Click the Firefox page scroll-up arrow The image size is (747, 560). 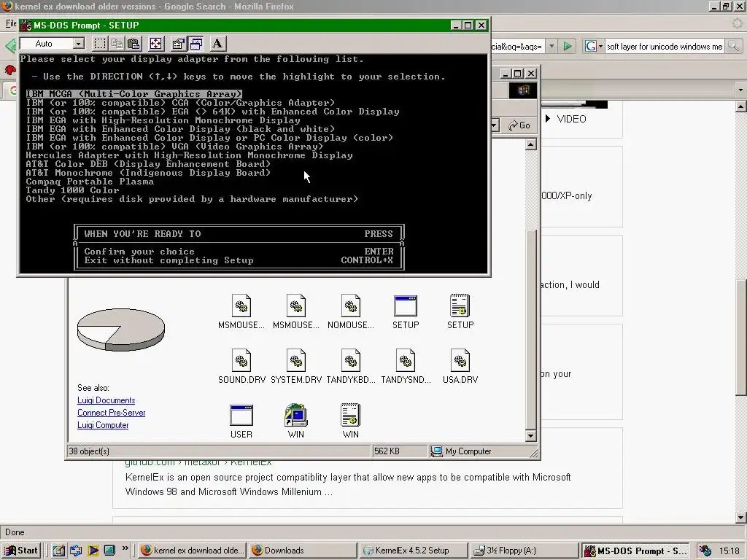click(x=741, y=106)
